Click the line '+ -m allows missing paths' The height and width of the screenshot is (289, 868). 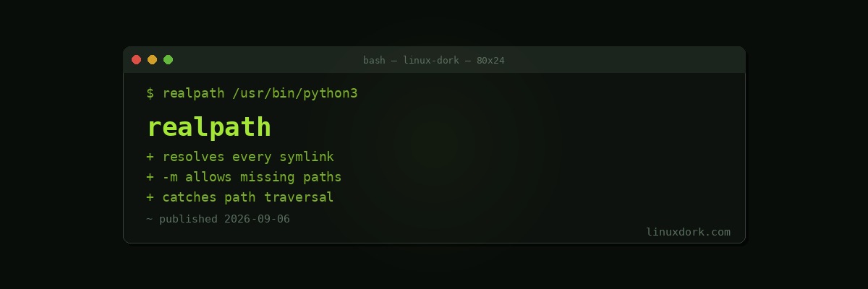244,177
